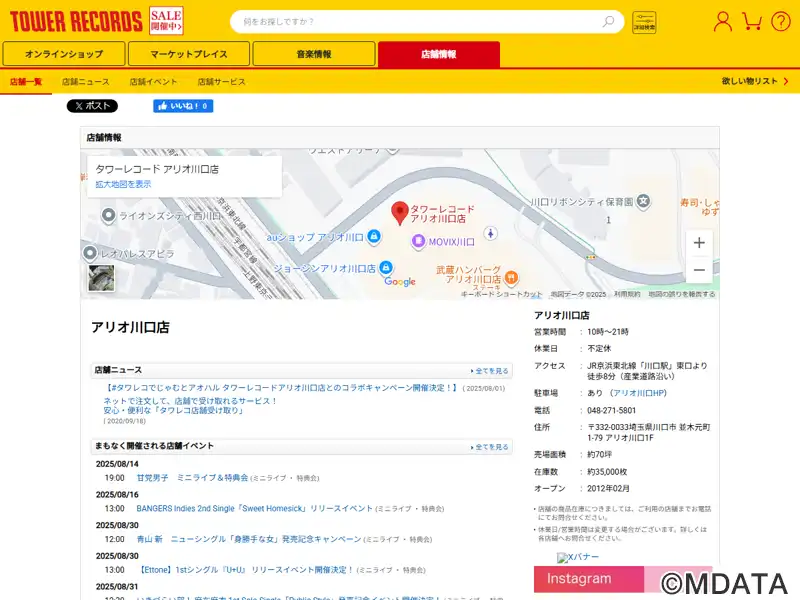The height and width of the screenshot is (600, 800).
Task: Click the map zoom in plus button
Action: click(699, 243)
